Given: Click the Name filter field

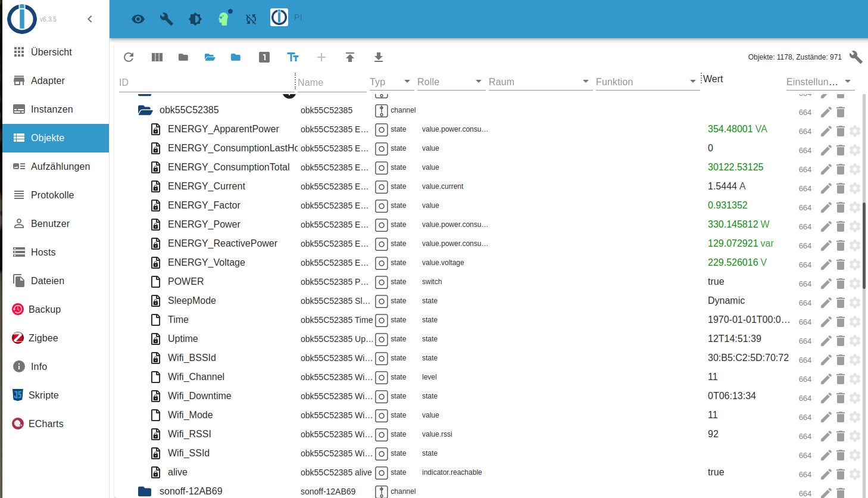Looking at the screenshot, I should tap(331, 82).
